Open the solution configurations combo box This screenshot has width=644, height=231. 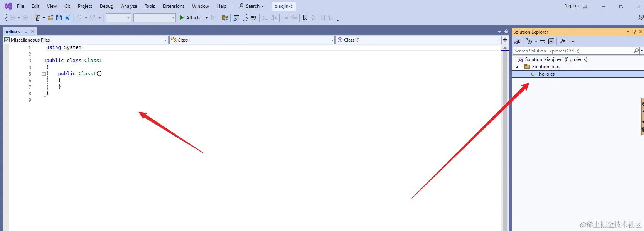118,18
